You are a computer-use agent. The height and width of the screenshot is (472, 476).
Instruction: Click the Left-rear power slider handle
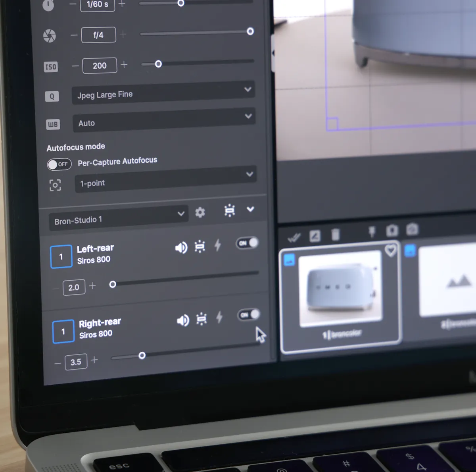(x=113, y=284)
